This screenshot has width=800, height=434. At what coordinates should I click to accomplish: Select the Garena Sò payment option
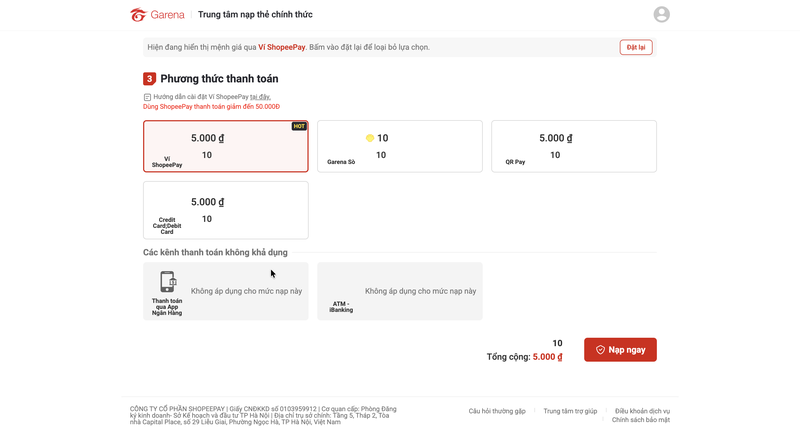coord(399,146)
